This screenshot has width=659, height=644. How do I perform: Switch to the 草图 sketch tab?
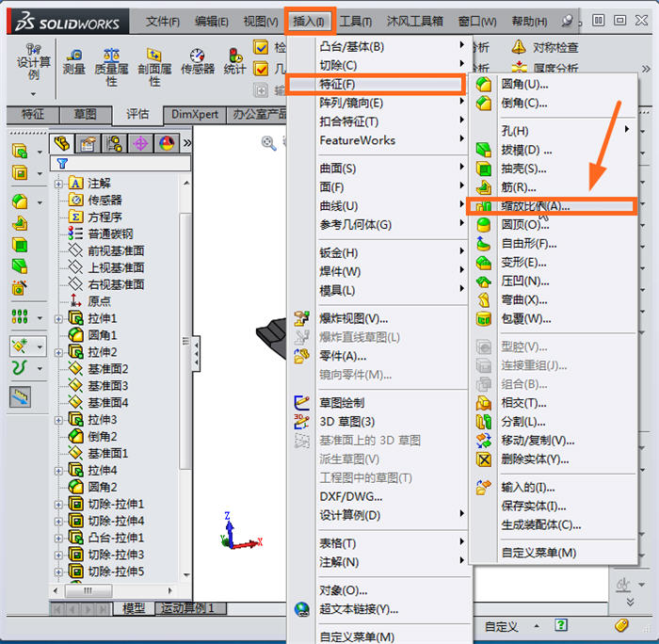[85, 114]
